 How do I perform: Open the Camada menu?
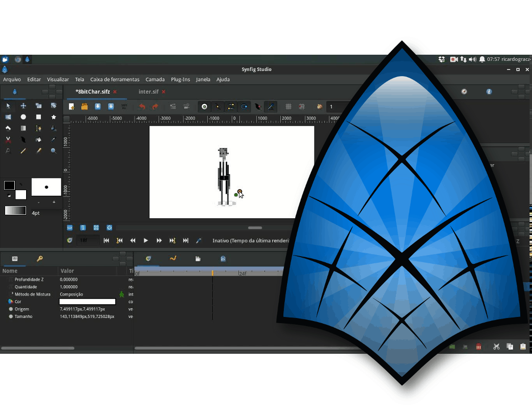pyautogui.click(x=155, y=79)
